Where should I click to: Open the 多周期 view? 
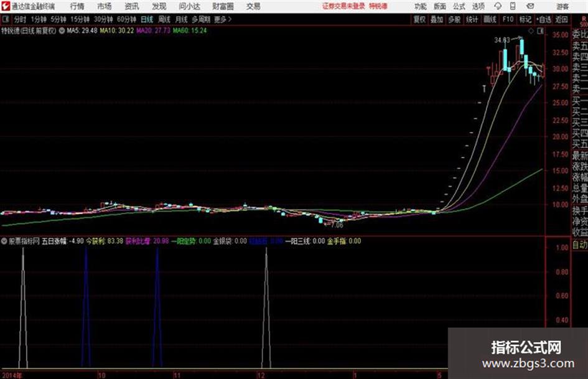(201, 19)
